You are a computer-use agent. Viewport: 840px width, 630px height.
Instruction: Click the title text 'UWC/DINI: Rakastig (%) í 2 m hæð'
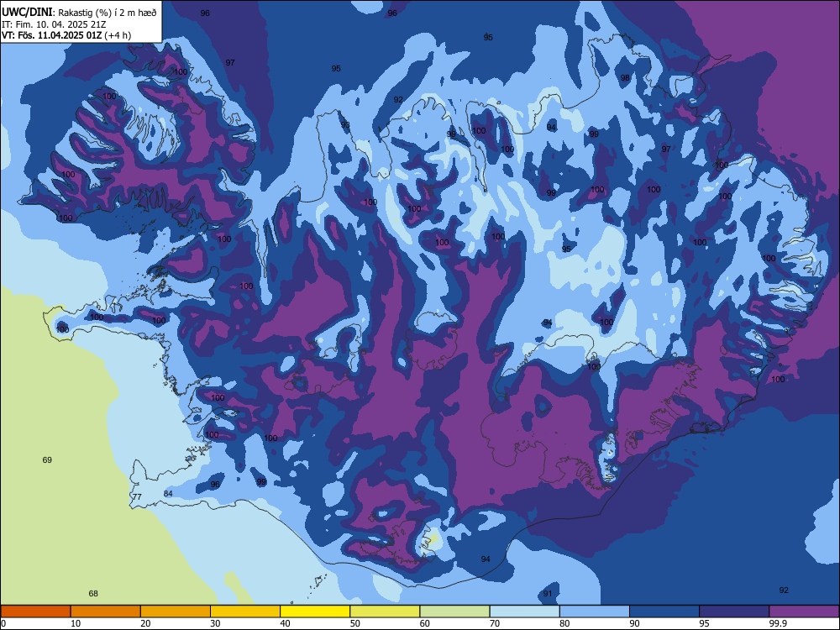point(79,13)
